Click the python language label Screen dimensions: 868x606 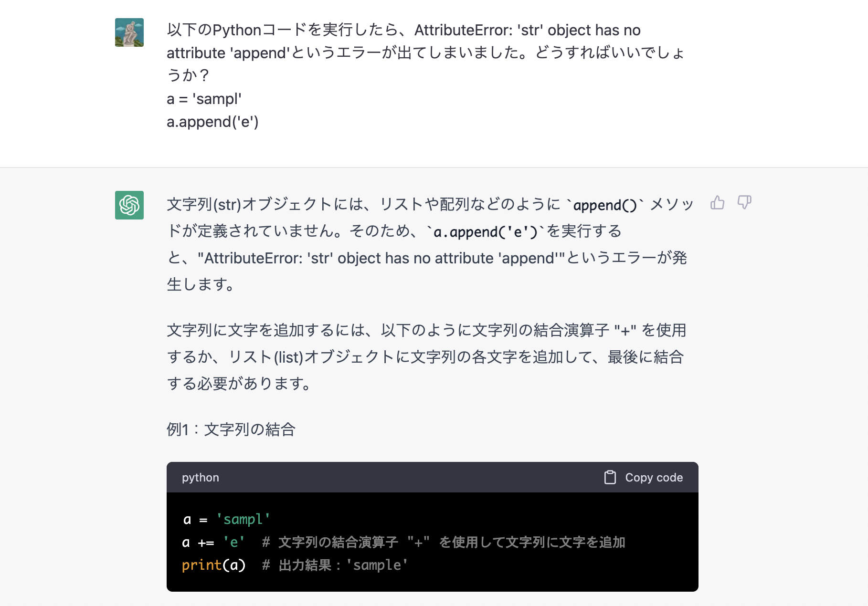click(x=200, y=478)
